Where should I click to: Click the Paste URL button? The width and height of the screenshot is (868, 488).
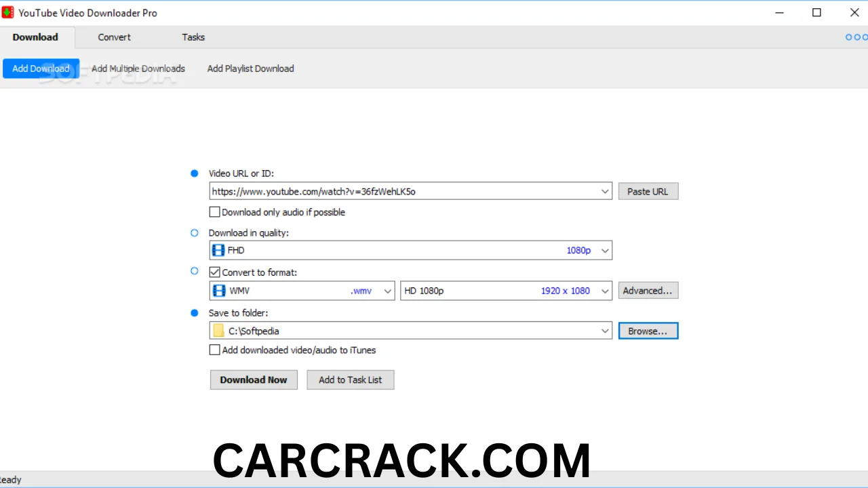pos(648,192)
